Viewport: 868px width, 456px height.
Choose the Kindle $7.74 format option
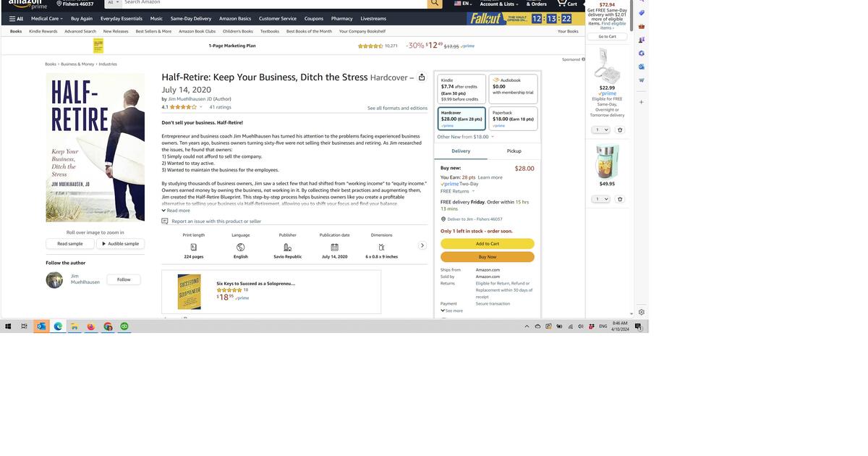pos(461,89)
